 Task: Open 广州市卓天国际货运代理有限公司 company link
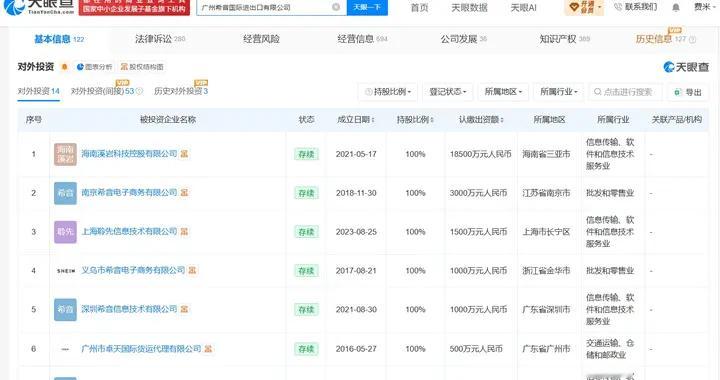pos(141,349)
